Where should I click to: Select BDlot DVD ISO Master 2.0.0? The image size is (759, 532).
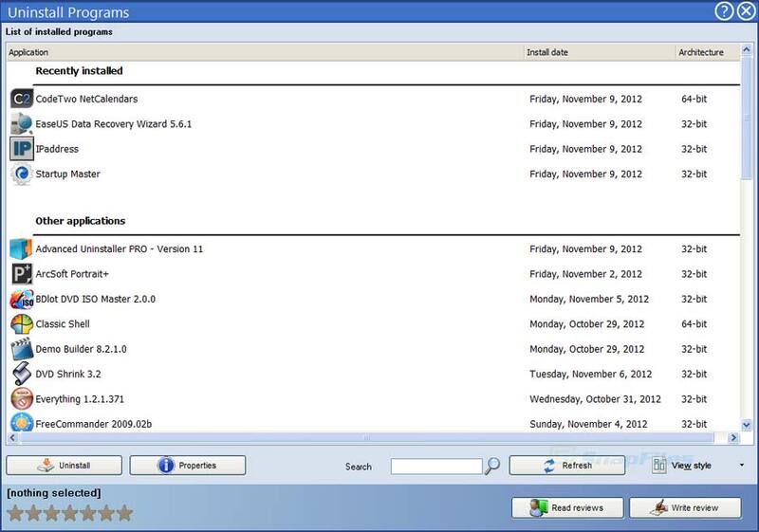click(96, 300)
